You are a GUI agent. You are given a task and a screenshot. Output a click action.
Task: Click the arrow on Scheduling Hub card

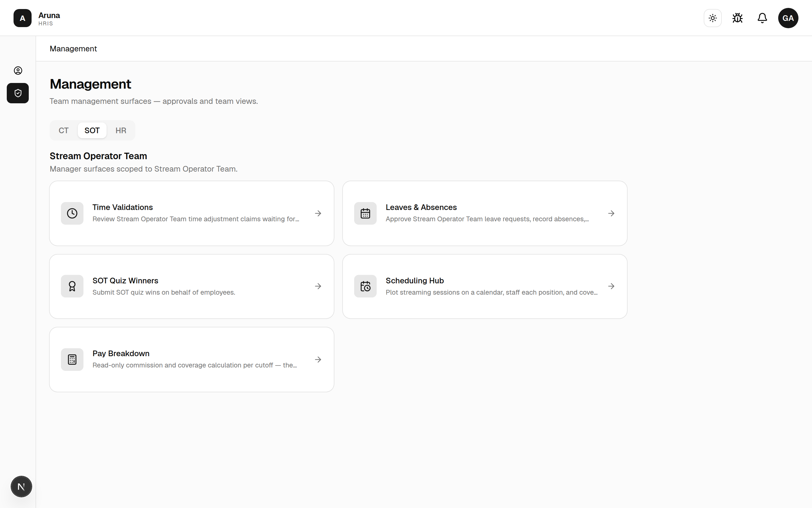pos(611,286)
